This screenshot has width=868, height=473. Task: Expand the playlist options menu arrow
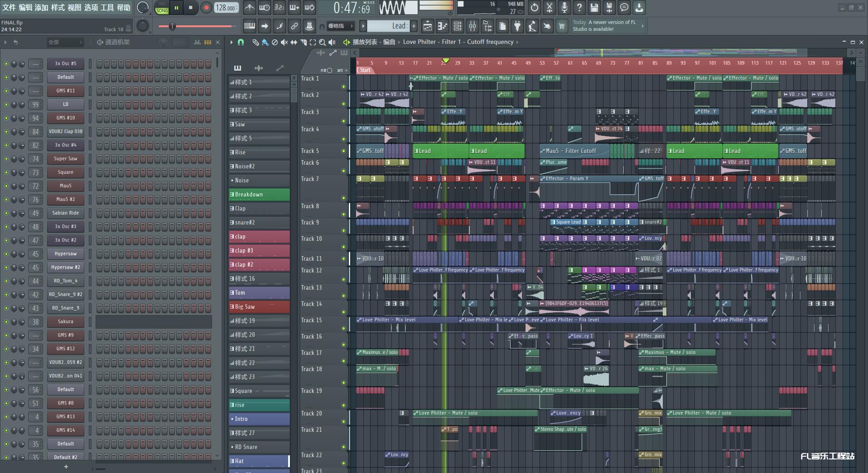[231, 42]
